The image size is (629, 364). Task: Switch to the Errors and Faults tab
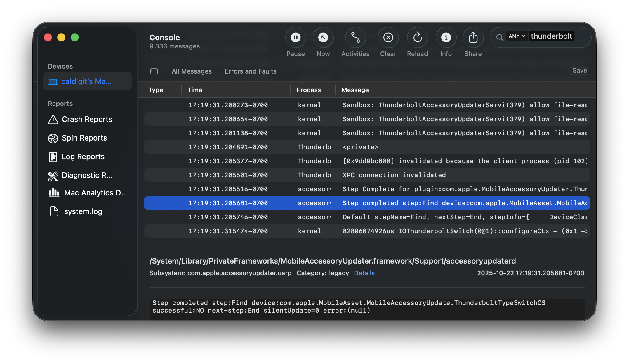pos(250,71)
